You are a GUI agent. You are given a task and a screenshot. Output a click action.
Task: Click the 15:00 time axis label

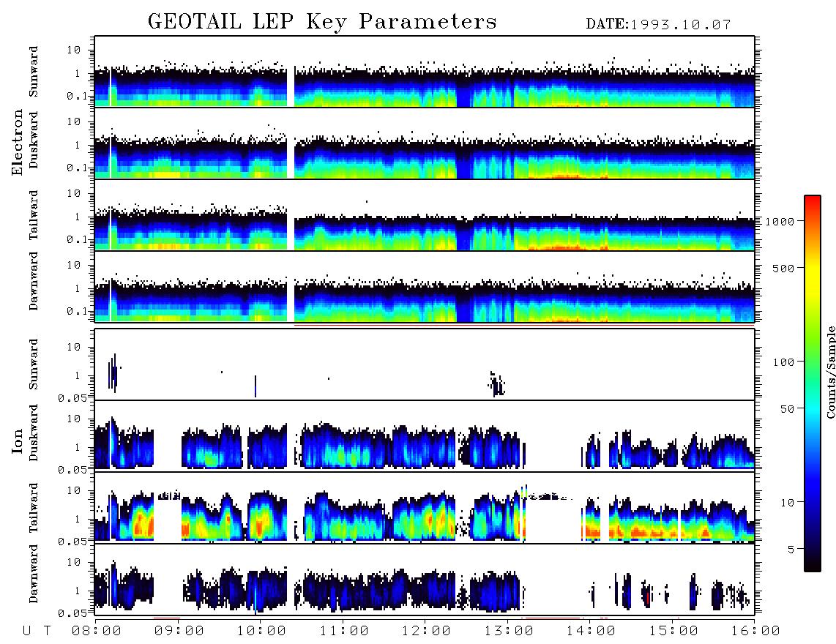tap(673, 632)
